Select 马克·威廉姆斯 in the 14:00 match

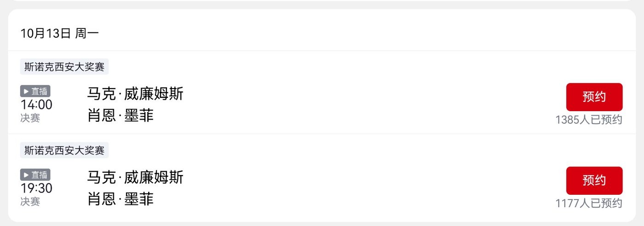point(135,94)
